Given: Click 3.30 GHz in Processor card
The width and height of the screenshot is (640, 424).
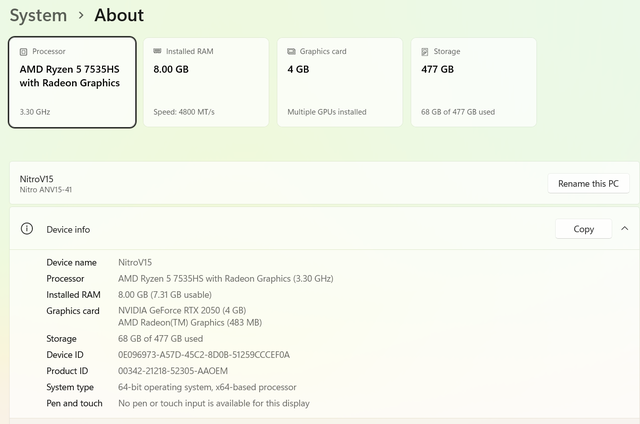Looking at the screenshot, I should [x=35, y=112].
